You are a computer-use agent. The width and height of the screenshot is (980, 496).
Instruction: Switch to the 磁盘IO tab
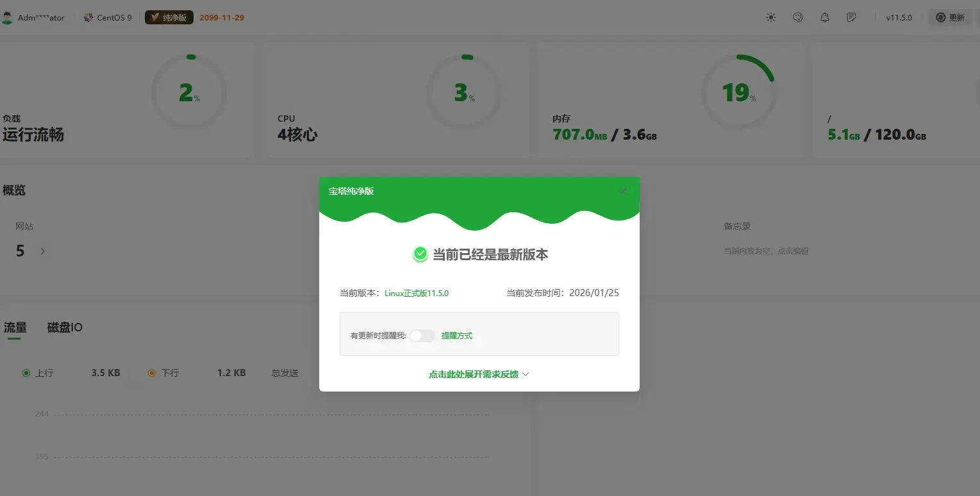64,327
